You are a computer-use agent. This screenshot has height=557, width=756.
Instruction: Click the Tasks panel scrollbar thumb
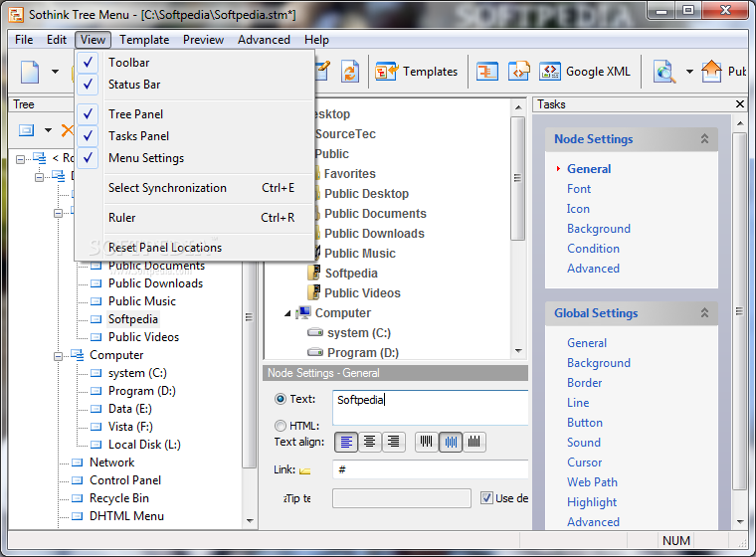[x=739, y=311]
